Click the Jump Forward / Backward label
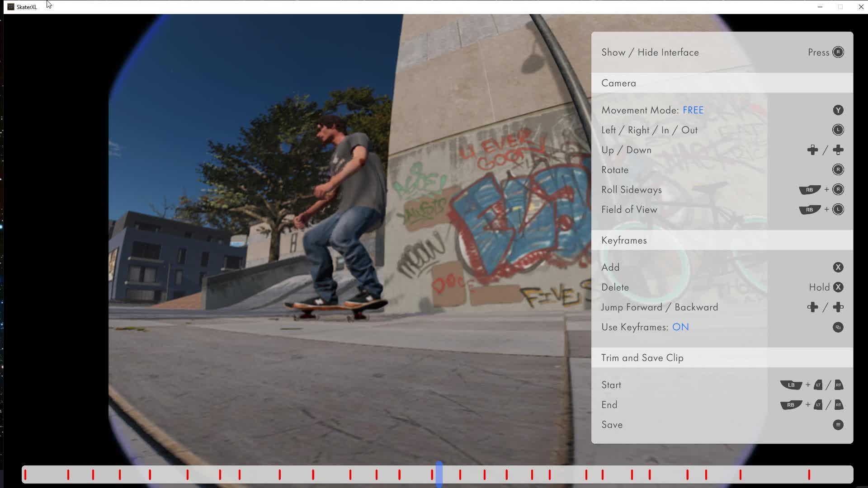Viewport: 868px width, 488px height. tap(660, 307)
